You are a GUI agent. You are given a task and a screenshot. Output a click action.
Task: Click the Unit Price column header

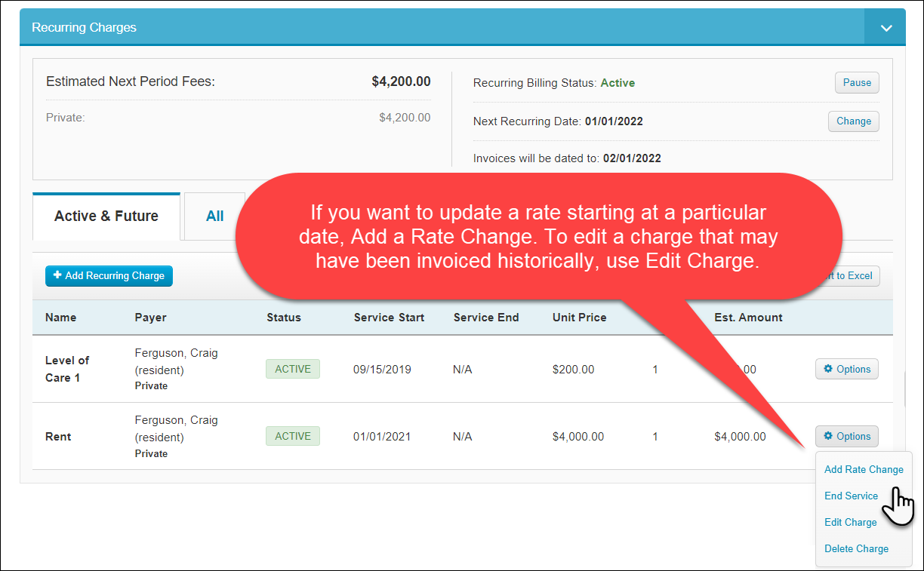[579, 318]
